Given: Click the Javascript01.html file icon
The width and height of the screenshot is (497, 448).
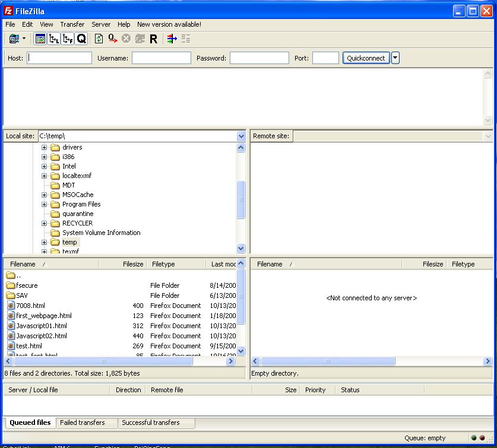Looking at the screenshot, I should click(x=11, y=326).
